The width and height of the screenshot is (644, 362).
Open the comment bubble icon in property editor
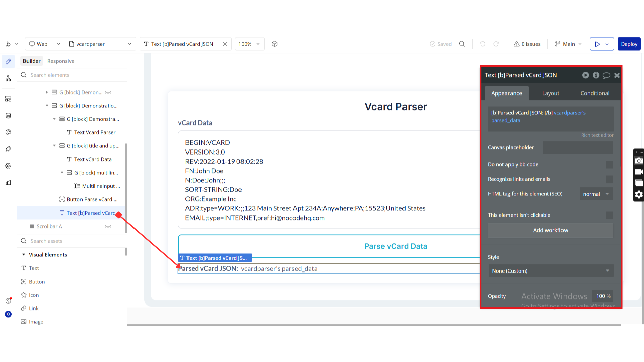606,75
